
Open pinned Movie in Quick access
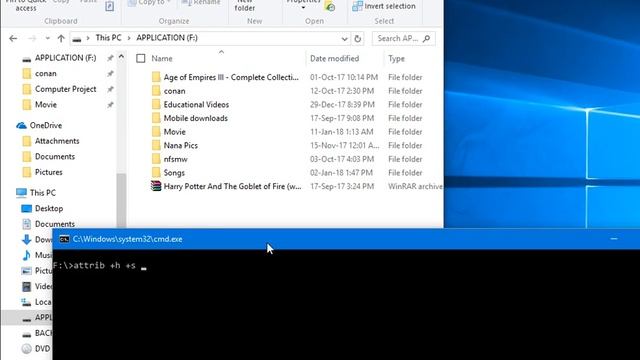pos(46,104)
